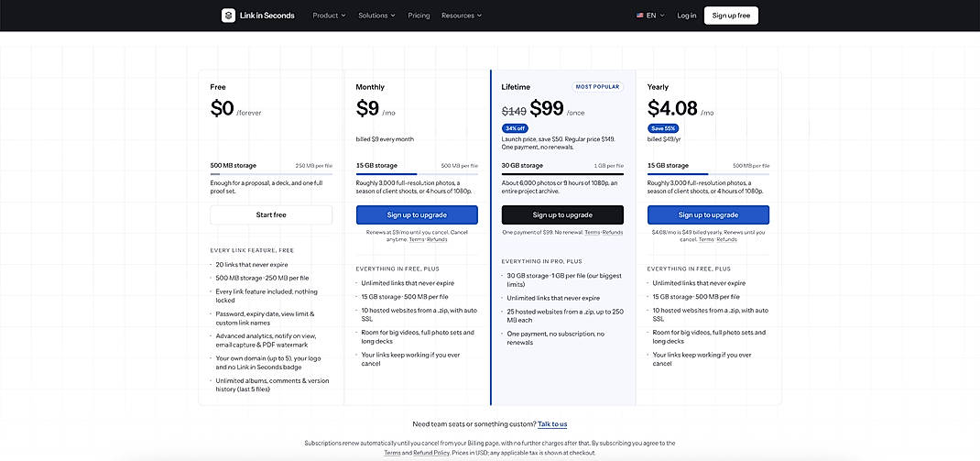Sign up to upgrade on Yearly plan

(708, 214)
